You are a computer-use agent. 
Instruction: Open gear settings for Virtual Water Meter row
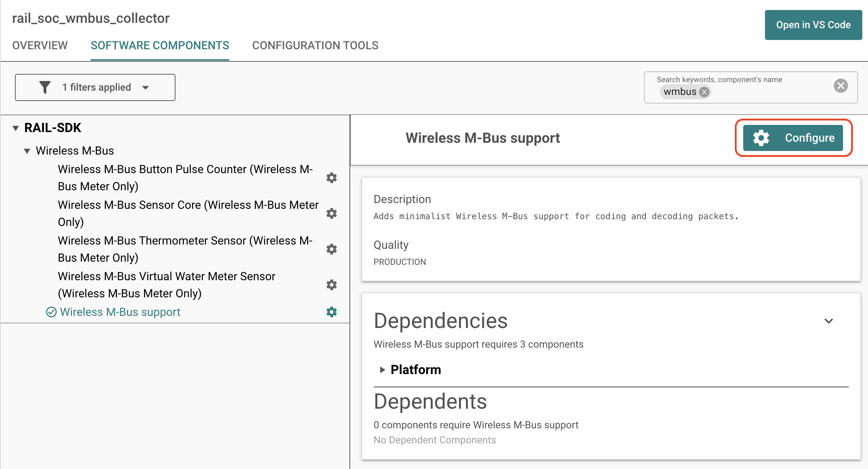(x=332, y=285)
